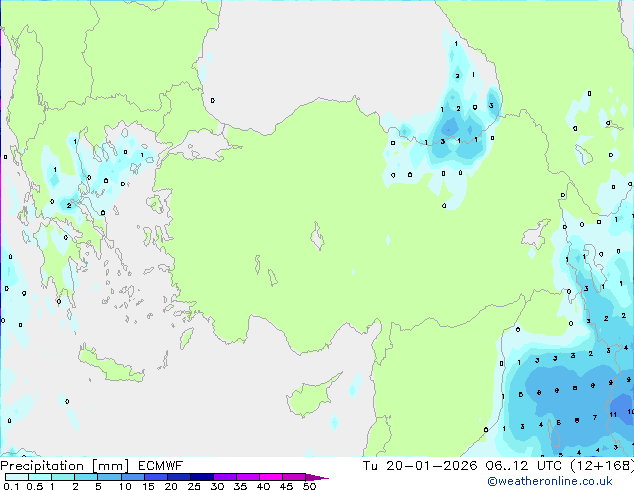Click the legend swatch between 20 and 25

(178, 477)
